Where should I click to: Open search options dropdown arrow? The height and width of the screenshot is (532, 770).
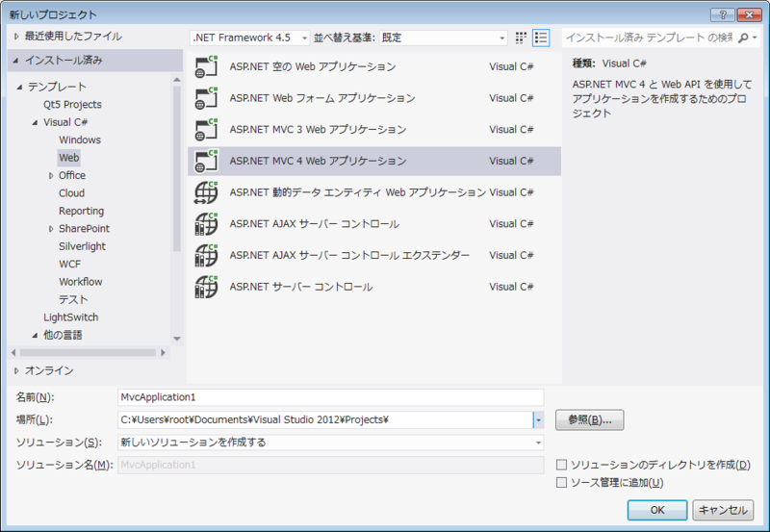(755, 38)
